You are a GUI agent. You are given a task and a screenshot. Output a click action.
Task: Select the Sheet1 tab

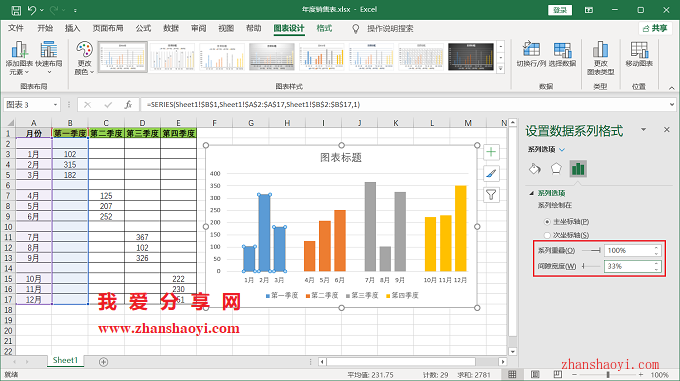pos(65,360)
